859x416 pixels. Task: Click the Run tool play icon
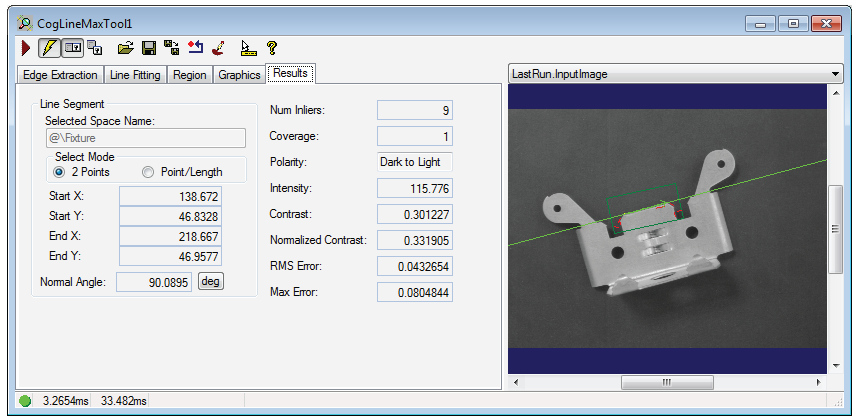click(x=26, y=48)
